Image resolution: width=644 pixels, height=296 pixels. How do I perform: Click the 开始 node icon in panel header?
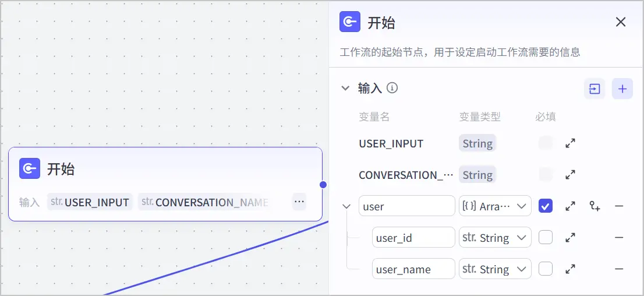[349, 22]
